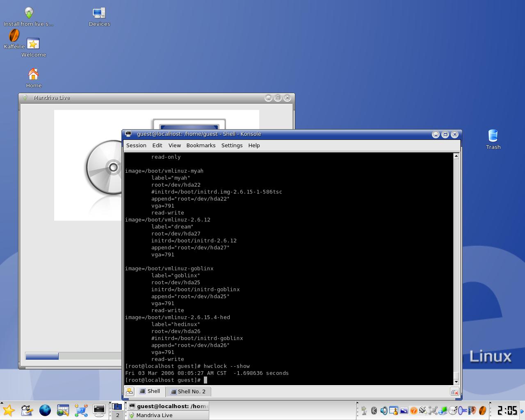Click the Kaffeine coffee bean tray icon
The height and width of the screenshot is (420, 525).
coord(483,411)
